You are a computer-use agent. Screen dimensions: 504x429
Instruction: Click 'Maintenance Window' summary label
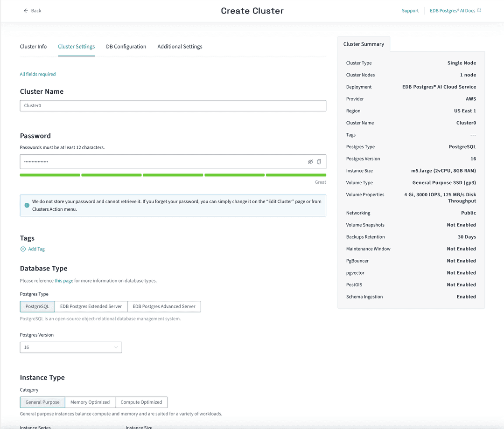click(368, 249)
